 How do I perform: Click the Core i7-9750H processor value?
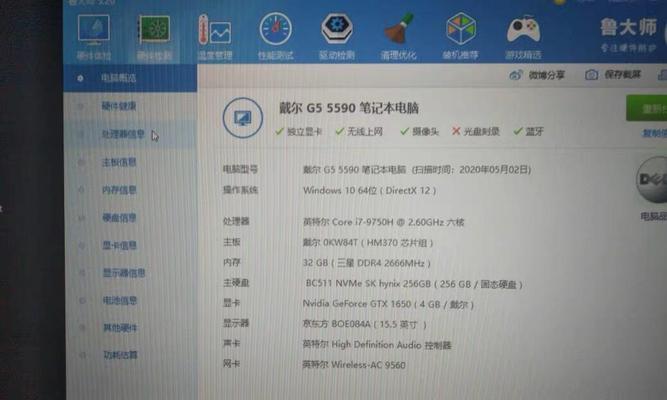[x=383, y=222]
